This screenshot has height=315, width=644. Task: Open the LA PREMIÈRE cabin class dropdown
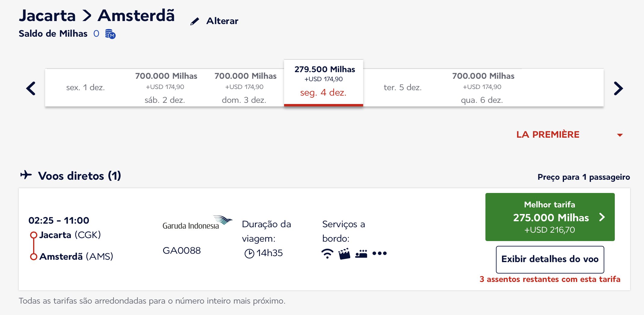tap(569, 134)
